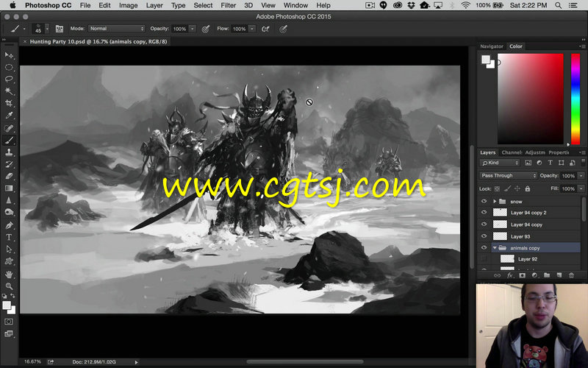This screenshot has width=588, height=368.
Task: Select the Brush tool in toolbar
Action: [x=9, y=140]
